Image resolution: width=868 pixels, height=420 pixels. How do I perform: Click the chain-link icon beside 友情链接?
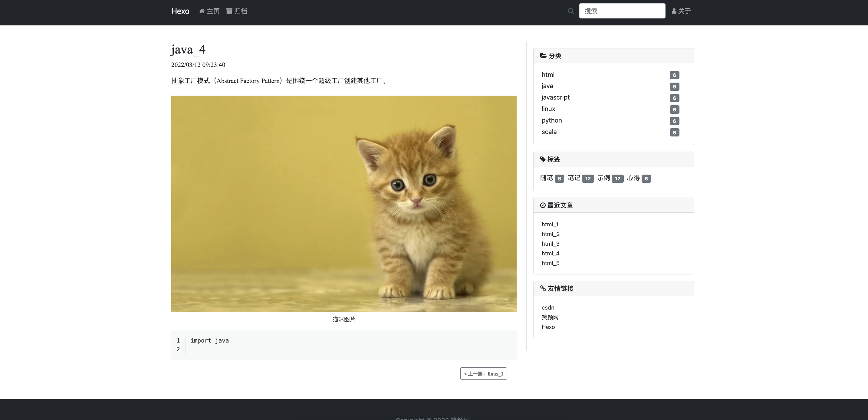click(543, 288)
